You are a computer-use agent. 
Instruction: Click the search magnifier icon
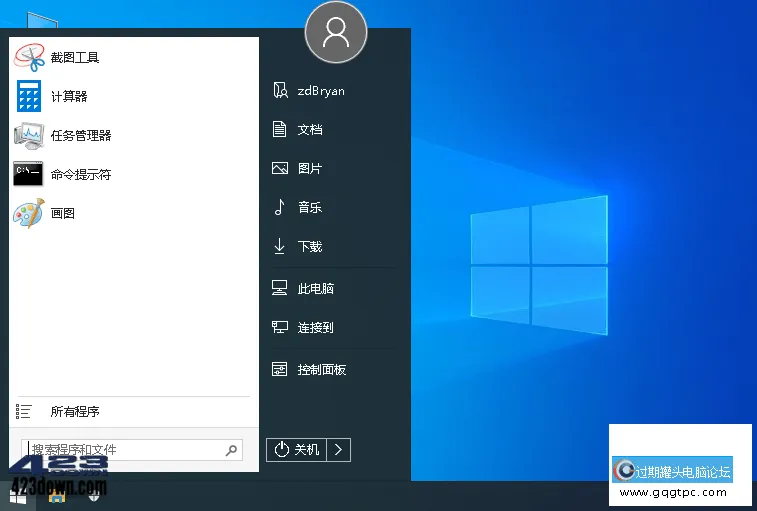point(231,450)
